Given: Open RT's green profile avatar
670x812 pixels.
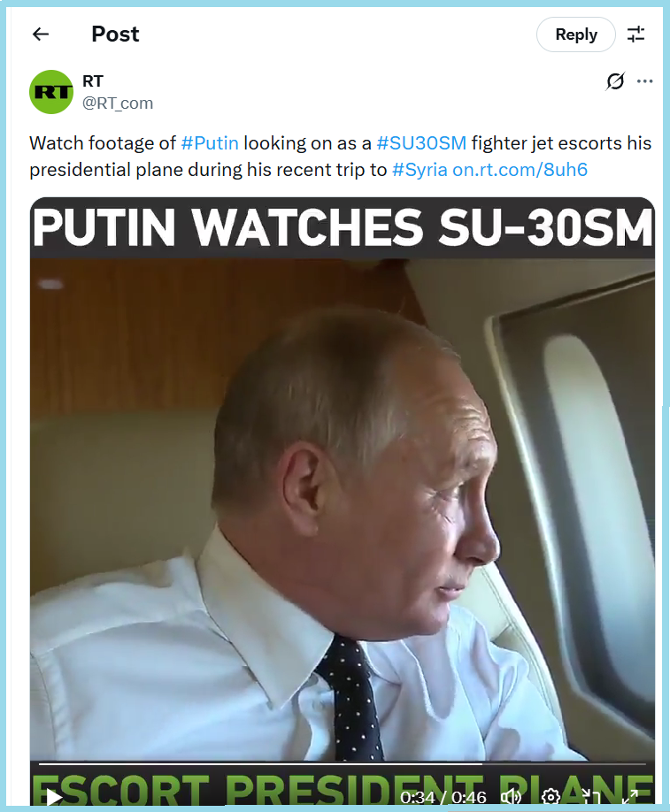Looking at the screenshot, I should pos(51,92).
